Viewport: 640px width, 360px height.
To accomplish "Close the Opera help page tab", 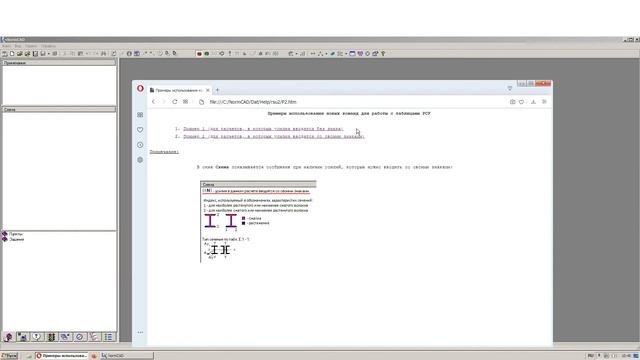I will (x=208, y=90).
